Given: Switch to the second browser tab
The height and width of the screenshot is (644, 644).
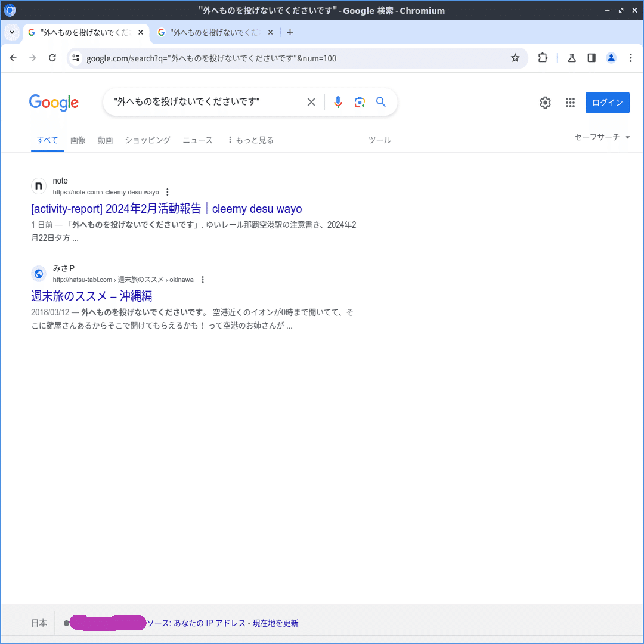Looking at the screenshot, I should click(x=216, y=32).
